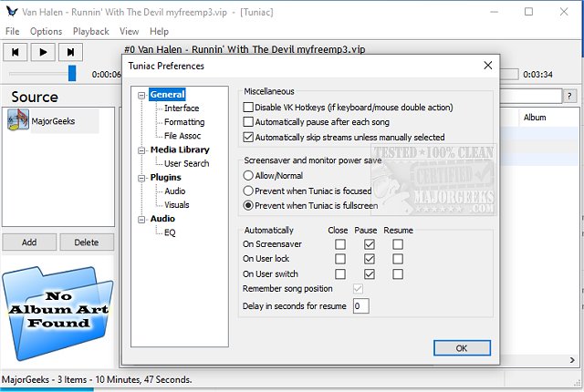Screen dimensions: 584x392
Task: Click the Remember song position checkbox
Action: pyautogui.click(x=358, y=289)
